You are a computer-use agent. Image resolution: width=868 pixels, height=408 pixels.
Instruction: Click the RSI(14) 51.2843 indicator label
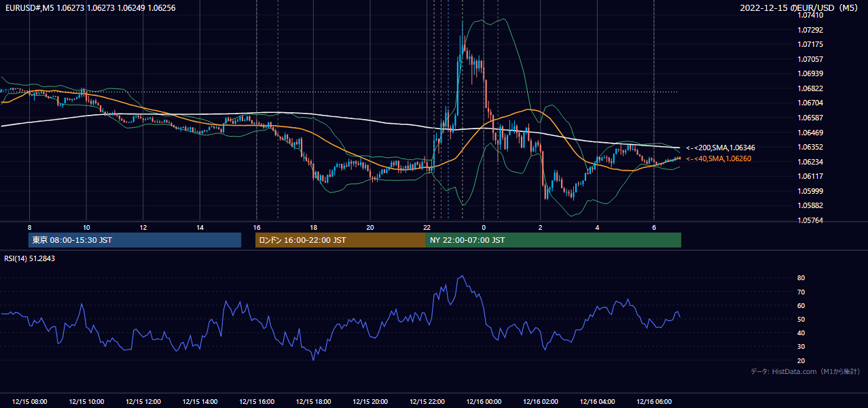coord(29,258)
